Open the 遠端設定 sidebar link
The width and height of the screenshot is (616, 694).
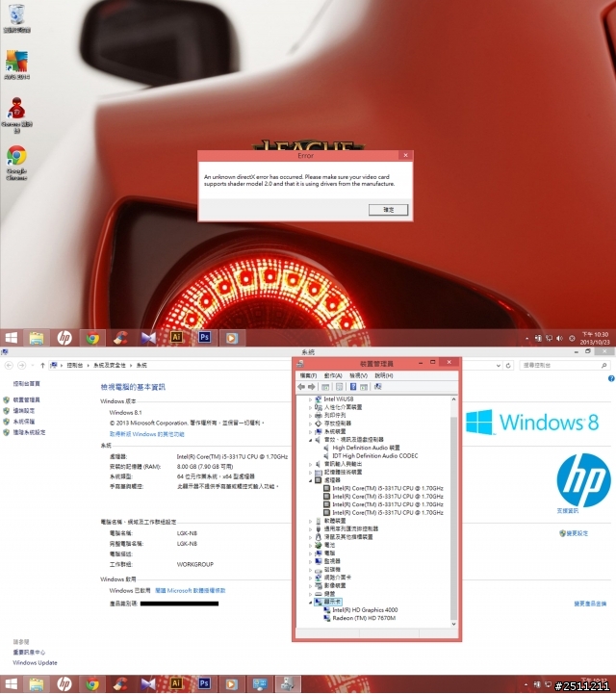23,411
